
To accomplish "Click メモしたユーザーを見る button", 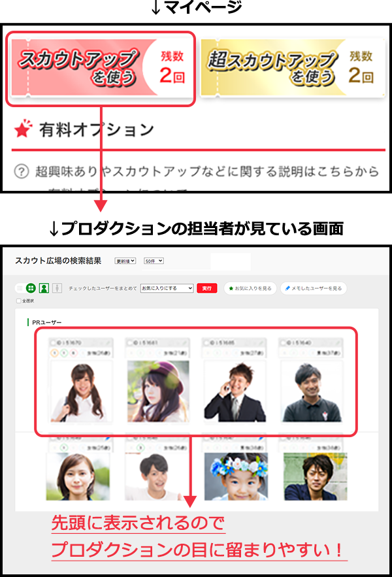I will pyautogui.click(x=314, y=288).
